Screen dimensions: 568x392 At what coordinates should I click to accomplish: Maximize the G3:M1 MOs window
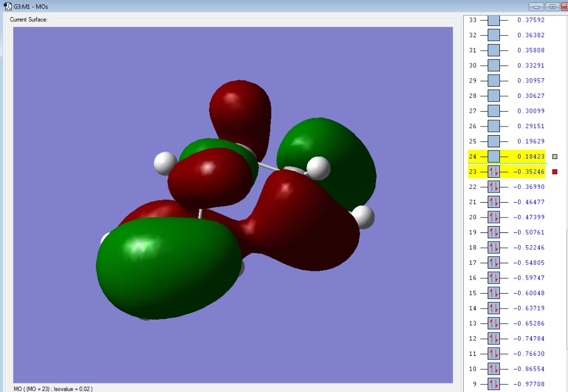[x=552, y=6]
